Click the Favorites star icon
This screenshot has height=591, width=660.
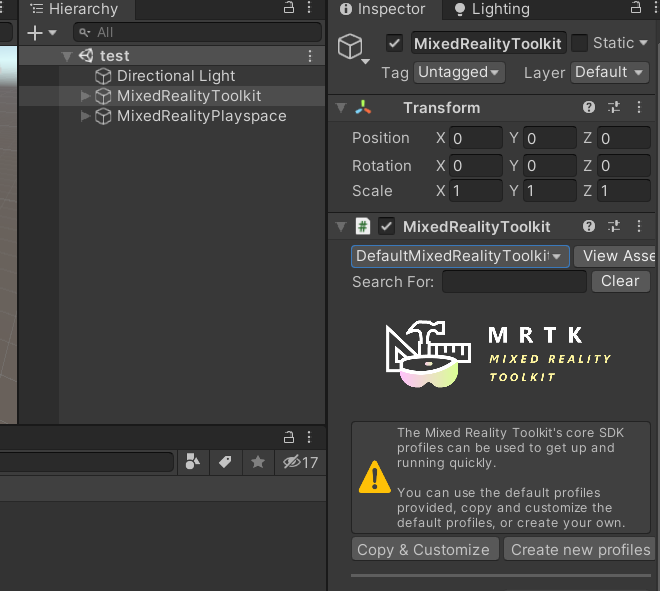[258, 462]
